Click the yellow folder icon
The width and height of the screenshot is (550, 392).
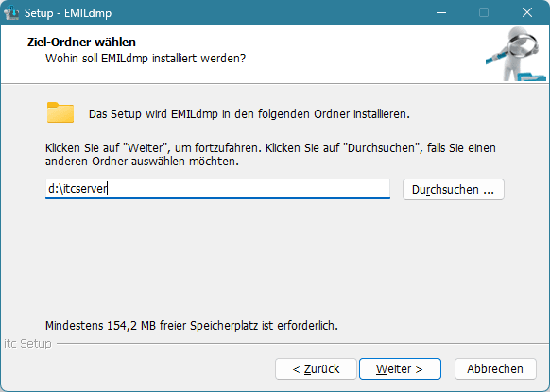pos(60,112)
